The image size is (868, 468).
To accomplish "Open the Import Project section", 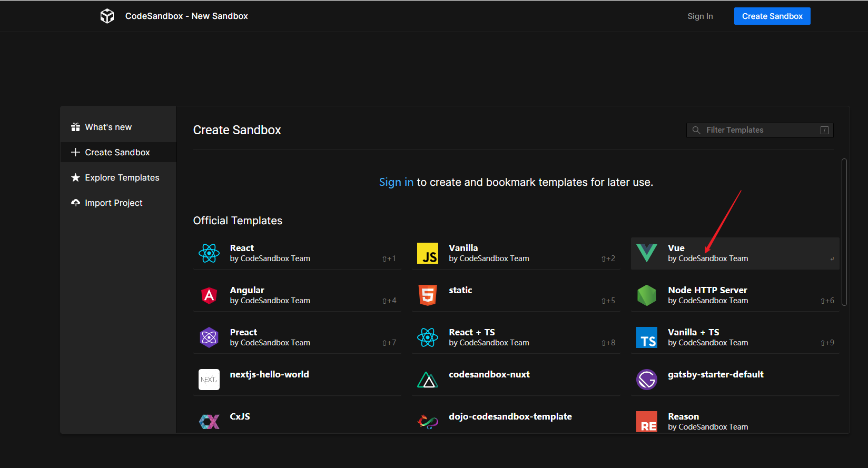I will point(113,203).
